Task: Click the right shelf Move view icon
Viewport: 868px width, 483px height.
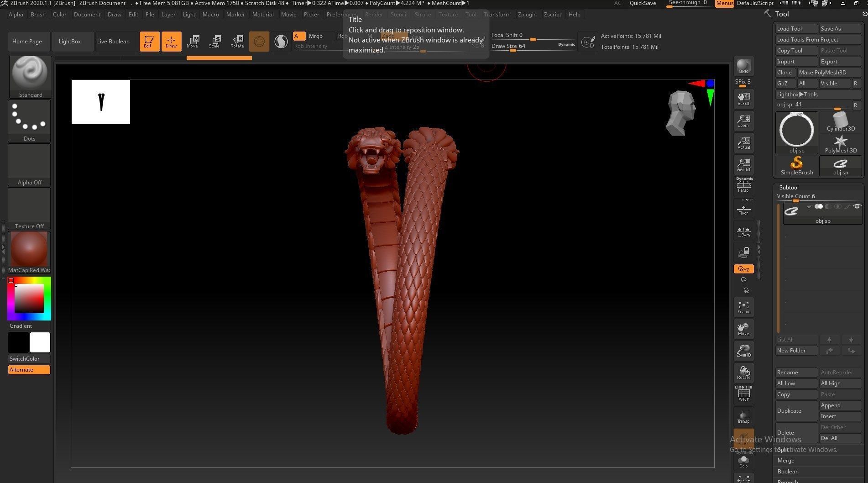Action: pos(743,329)
